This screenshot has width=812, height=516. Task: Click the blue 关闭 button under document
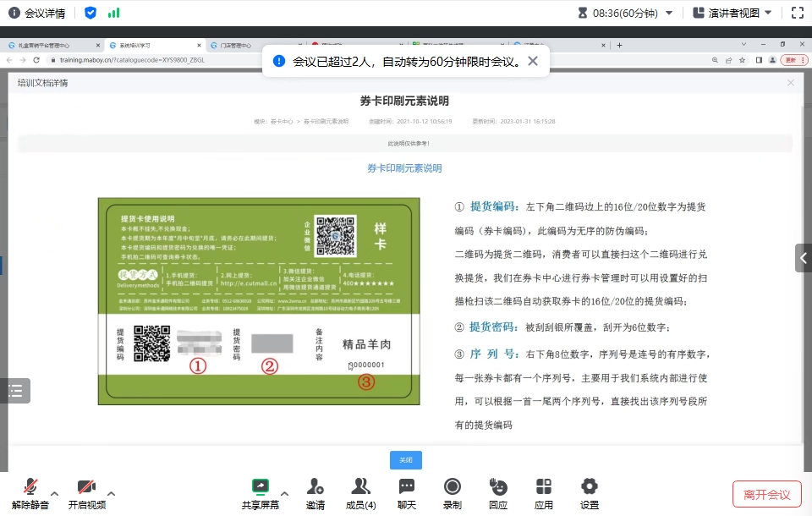(406, 460)
